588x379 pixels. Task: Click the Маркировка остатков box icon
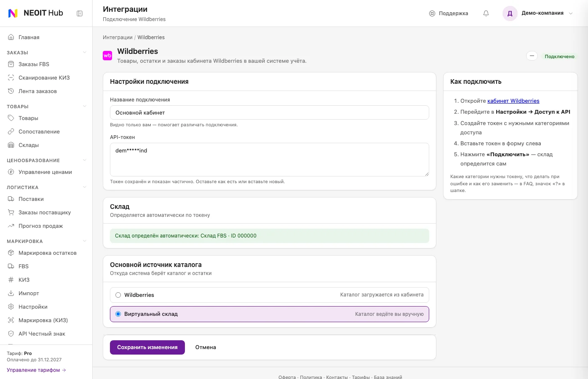click(x=11, y=253)
